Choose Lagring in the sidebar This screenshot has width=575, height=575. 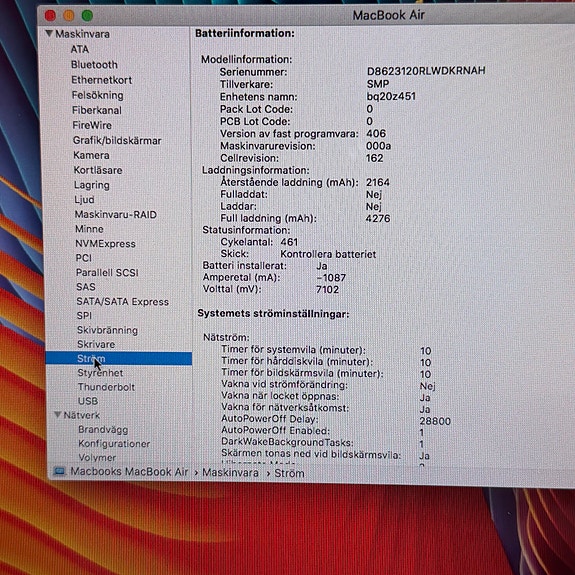(x=92, y=185)
